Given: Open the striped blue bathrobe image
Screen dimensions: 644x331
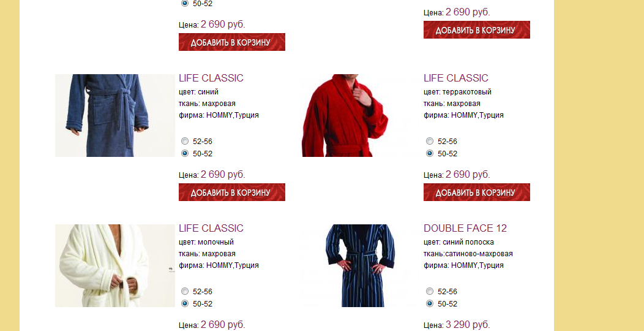Looking at the screenshot, I should point(360,265).
